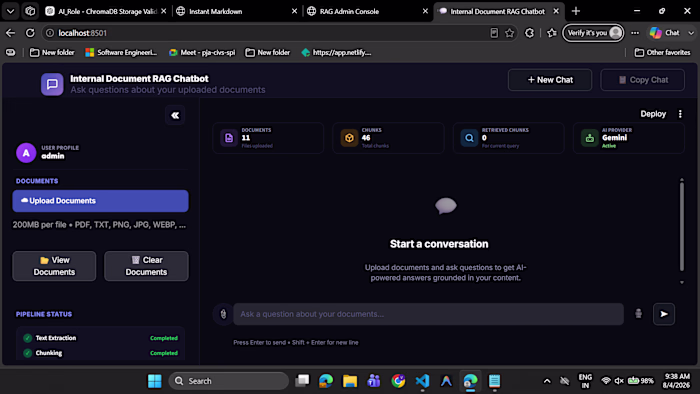Click the "Start a conversation" text

click(439, 244)
